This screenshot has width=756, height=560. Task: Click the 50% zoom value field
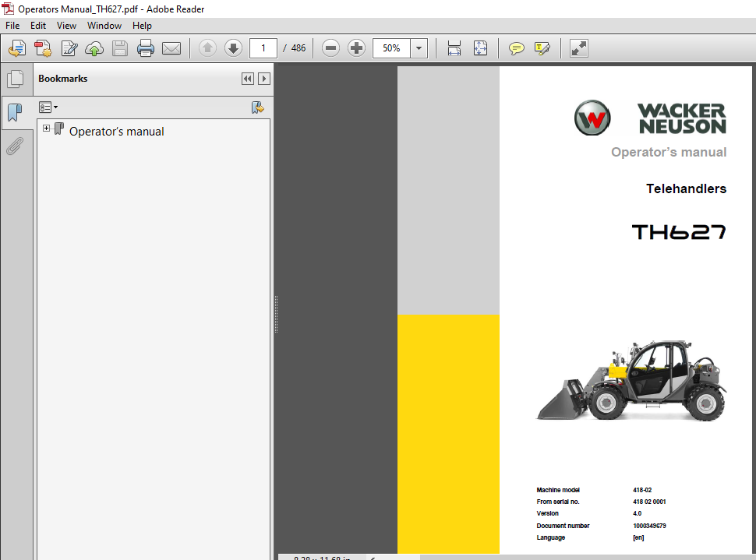coord(391,48)
